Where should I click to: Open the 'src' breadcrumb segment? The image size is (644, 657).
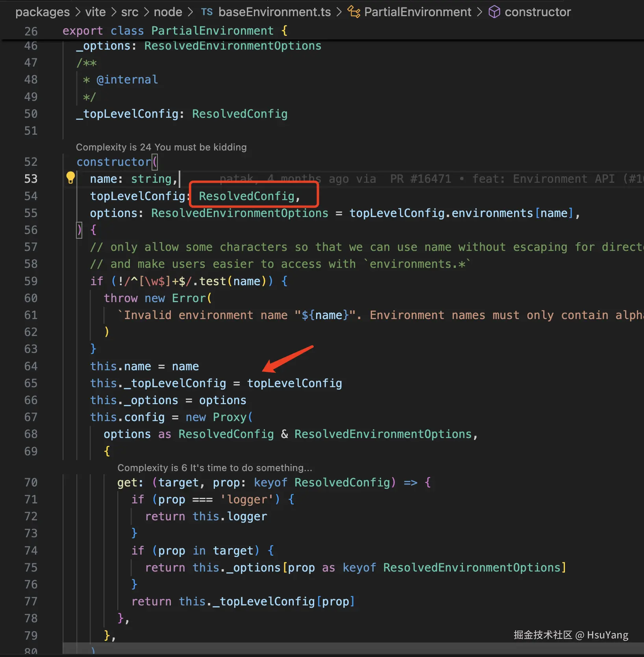pos(130,12)
